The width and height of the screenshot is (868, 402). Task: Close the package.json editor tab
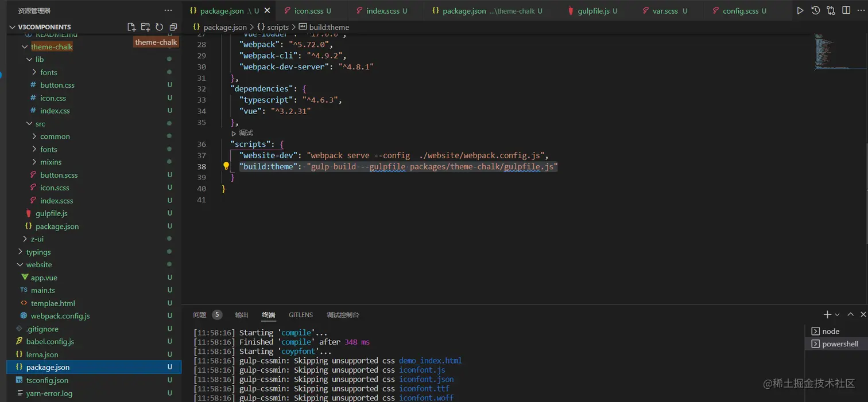point(268,10)
